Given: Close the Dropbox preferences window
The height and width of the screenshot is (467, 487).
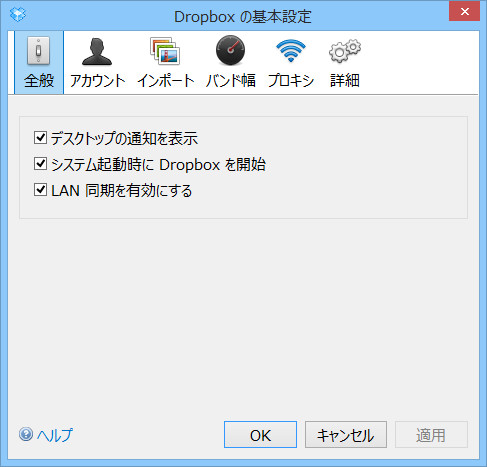Looking at the screenshot, I should tap(464, 11).
